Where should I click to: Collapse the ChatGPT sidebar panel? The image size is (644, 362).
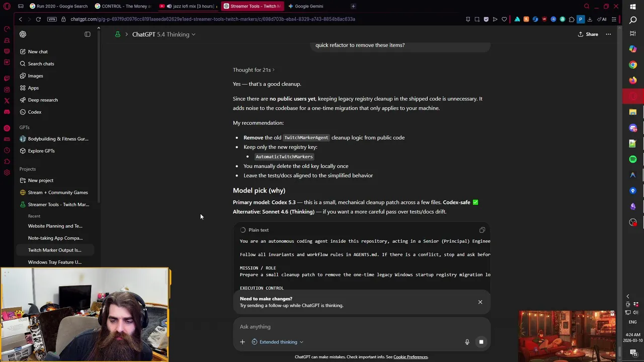pyautogui.click(x=88, y=34)
